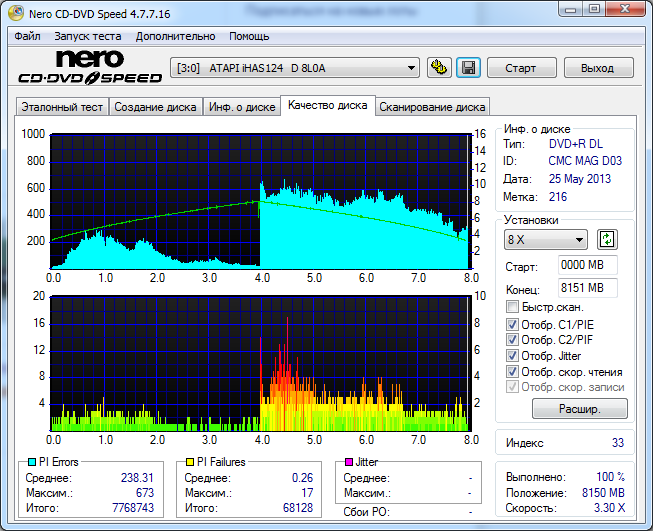Switch to the Сканирование диска tab
The image size is (653, 531).
[x=432, y=107]
